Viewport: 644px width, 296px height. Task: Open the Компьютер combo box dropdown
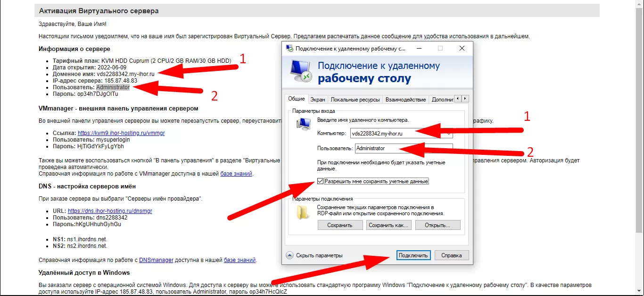click(x=449, y=134)
